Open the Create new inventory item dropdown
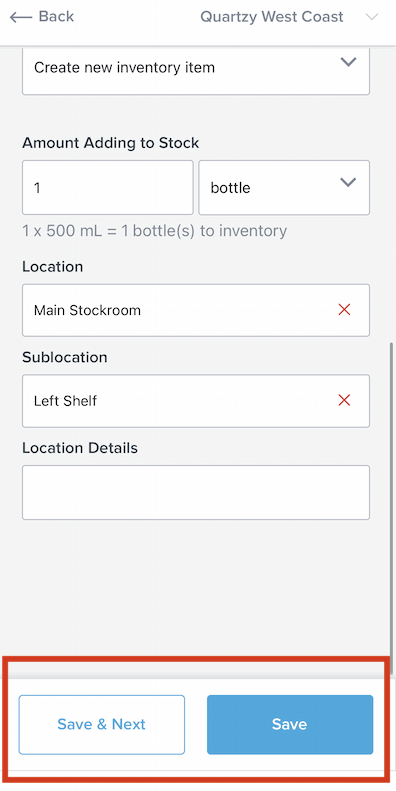Screen dimensions: 396x791 click(x=196, y=68)
